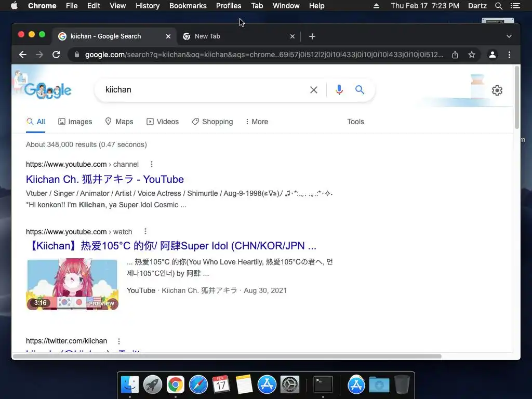Screen dimensions: 532x399
Task: Click the address bar URL
Action: pyautogui.click(x=264, y=55)
